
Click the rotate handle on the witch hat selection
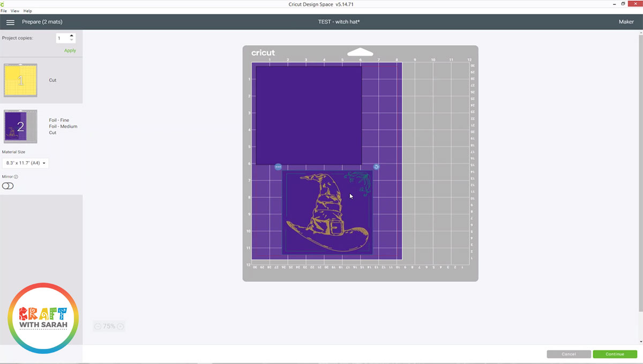(377, 166)
